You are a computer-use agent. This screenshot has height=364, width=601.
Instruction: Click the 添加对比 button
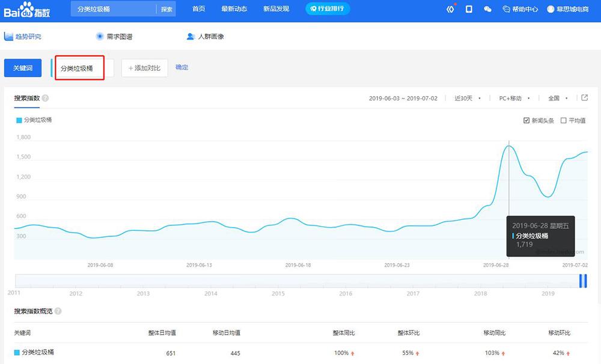click(144, 68)
